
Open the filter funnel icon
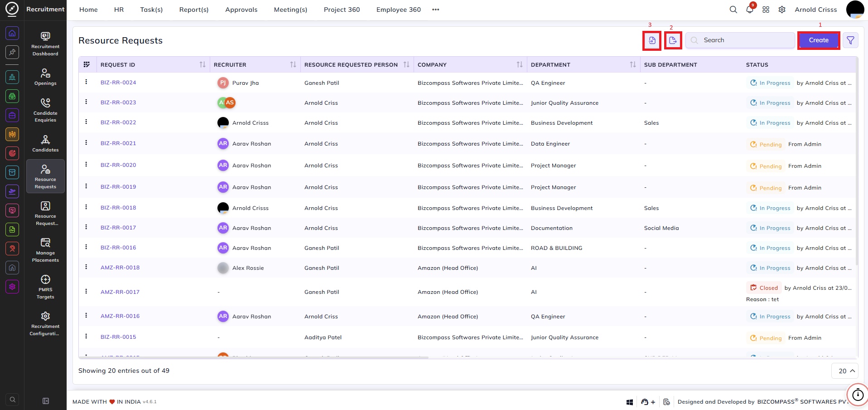point(850,40)
